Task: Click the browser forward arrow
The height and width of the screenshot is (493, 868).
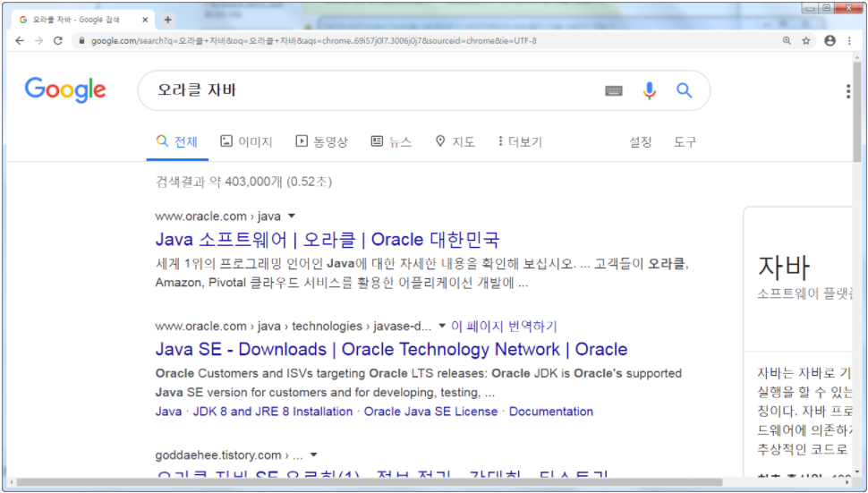Action: coord(38,40)
